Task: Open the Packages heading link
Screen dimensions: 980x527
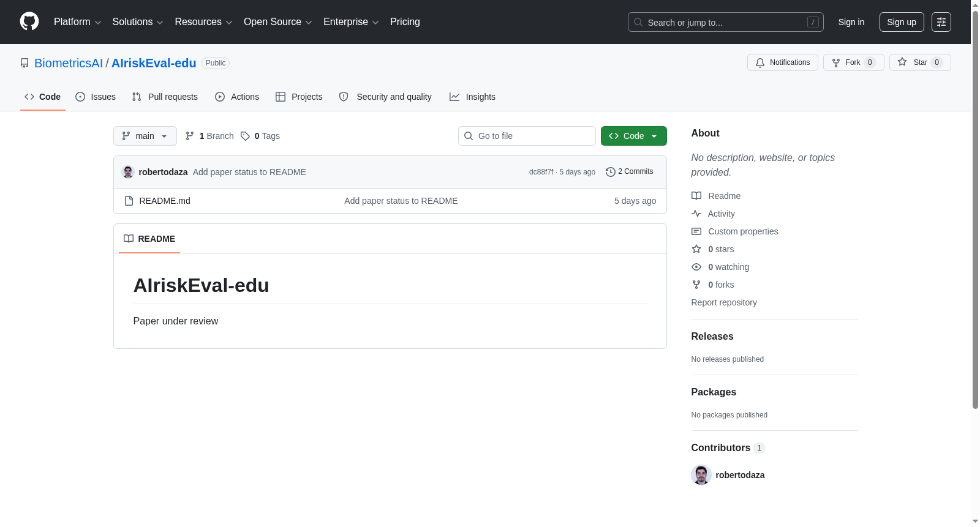Action: [714, 392]
